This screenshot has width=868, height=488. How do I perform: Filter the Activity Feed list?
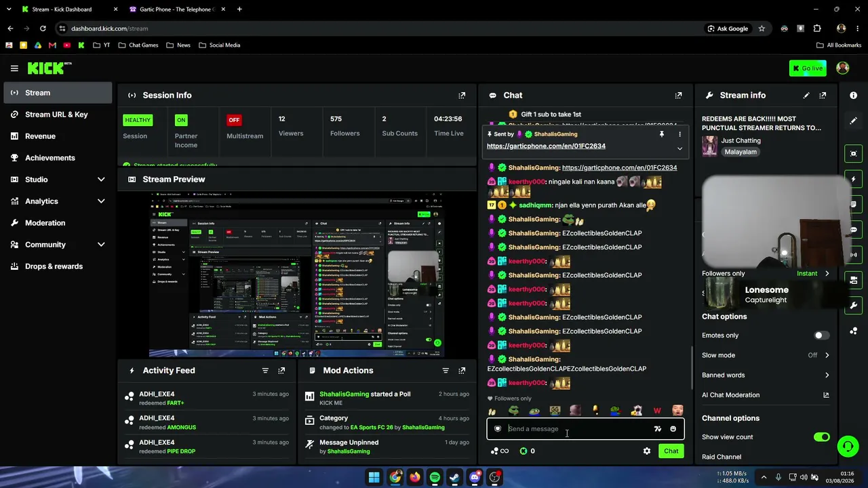[265, 371]
